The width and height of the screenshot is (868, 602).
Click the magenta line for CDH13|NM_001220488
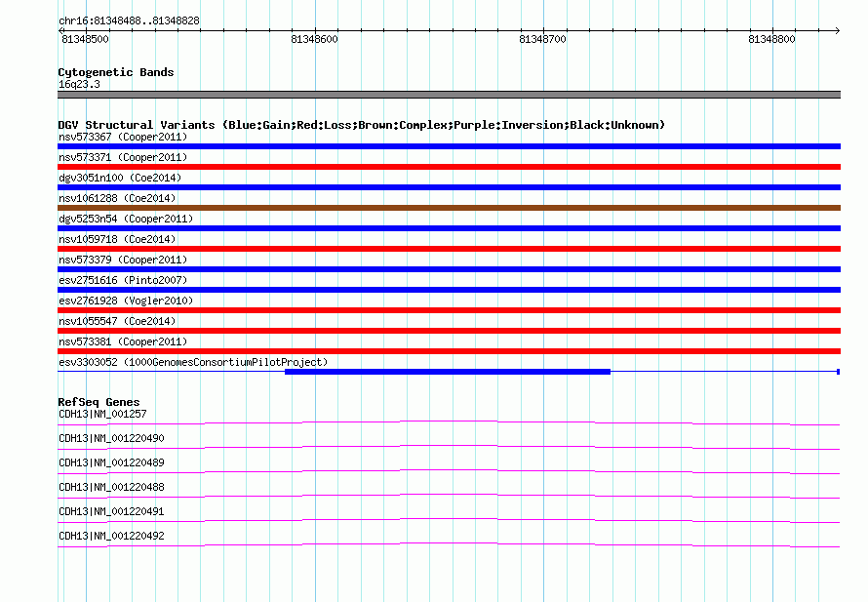point(449,497)
